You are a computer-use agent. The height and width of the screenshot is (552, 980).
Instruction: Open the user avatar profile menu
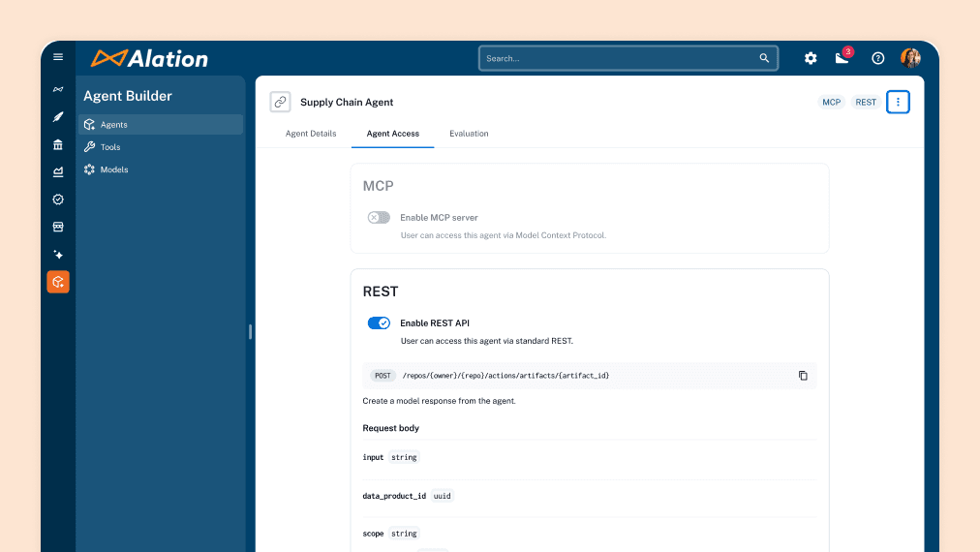click(x=910, y=58)
